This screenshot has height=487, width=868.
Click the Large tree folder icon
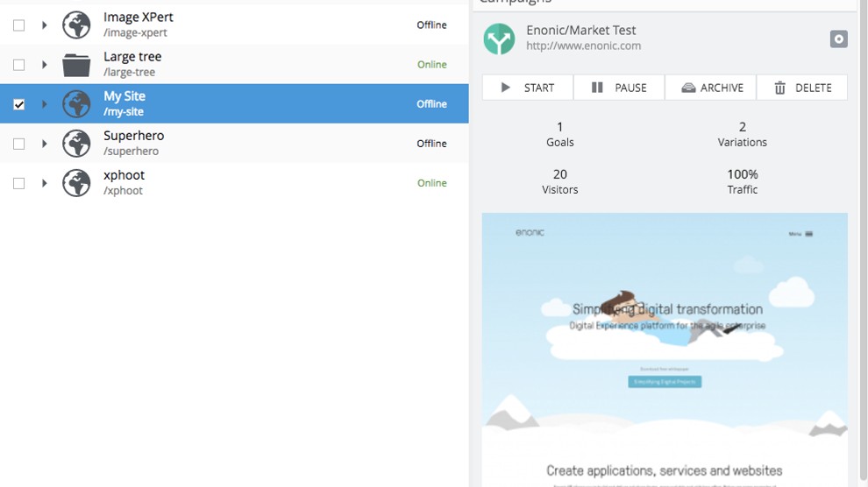(x=76, y=65)
